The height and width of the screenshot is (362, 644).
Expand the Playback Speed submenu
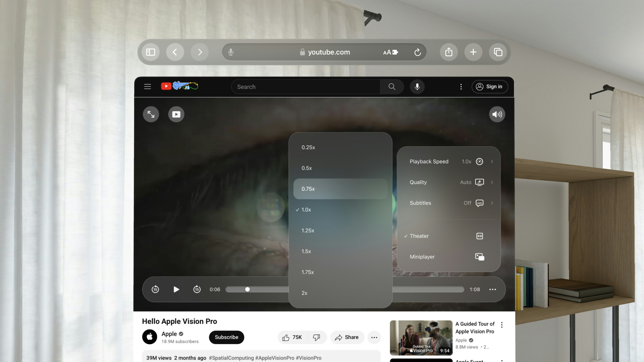[x=448, y=161]
